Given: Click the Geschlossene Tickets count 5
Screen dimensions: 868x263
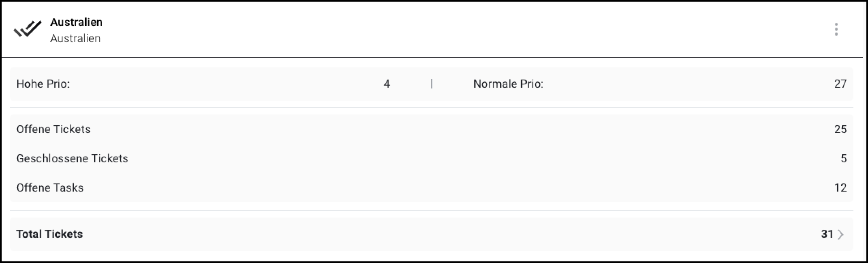Looking at the screenshot, I should point(844,159).
